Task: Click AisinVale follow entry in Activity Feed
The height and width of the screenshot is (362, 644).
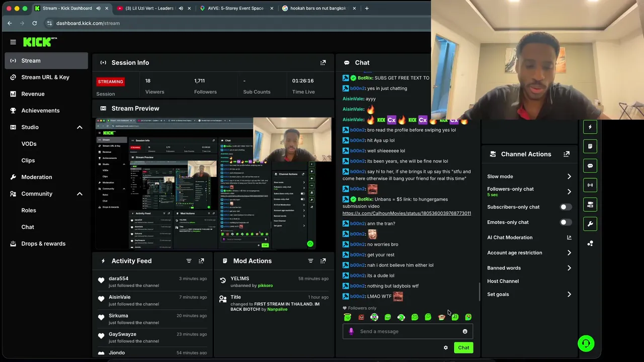Action: [x=152, y=300]
